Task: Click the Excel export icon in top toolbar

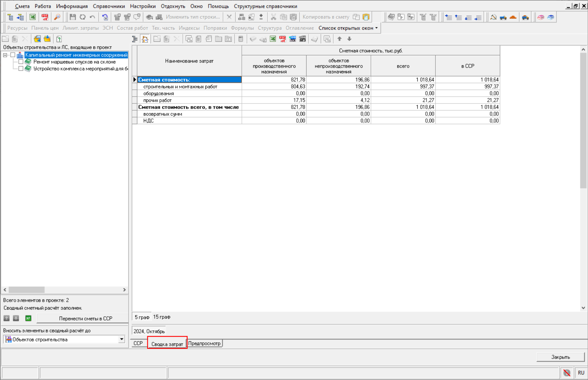Action: [32, 17]
